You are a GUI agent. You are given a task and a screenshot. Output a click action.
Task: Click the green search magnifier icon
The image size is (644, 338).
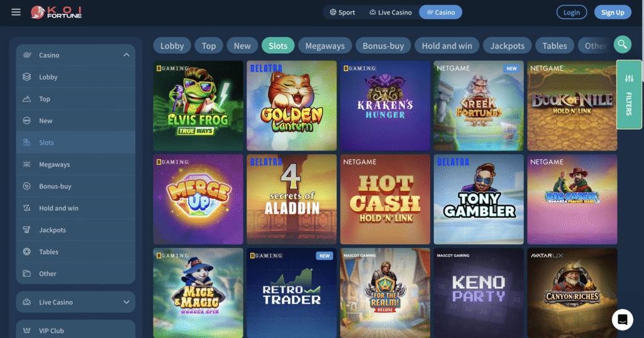[x=622, y=45]
